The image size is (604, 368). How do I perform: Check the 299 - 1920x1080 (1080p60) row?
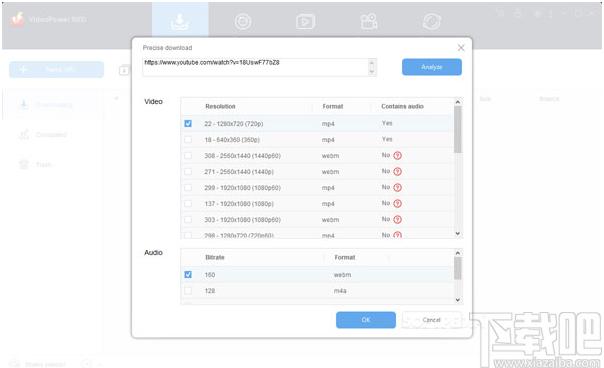188,188
